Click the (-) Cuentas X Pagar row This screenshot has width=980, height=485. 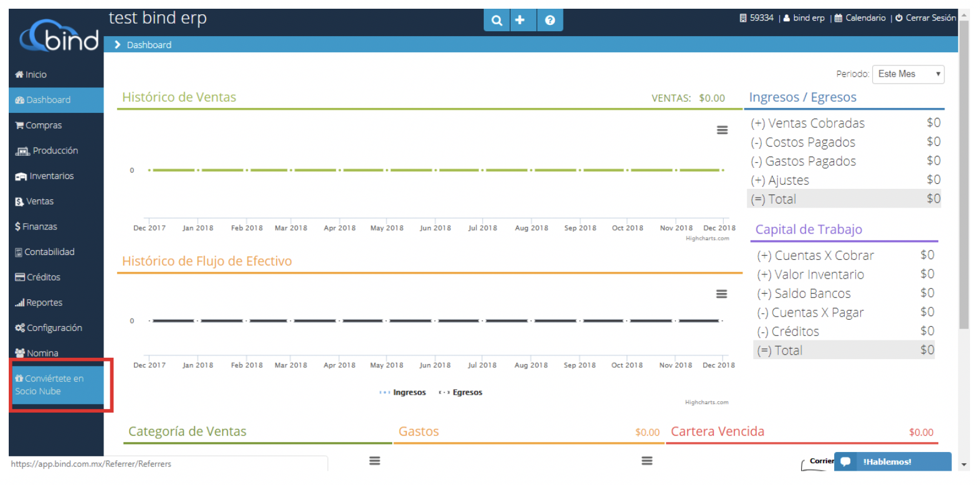[845, 312]
